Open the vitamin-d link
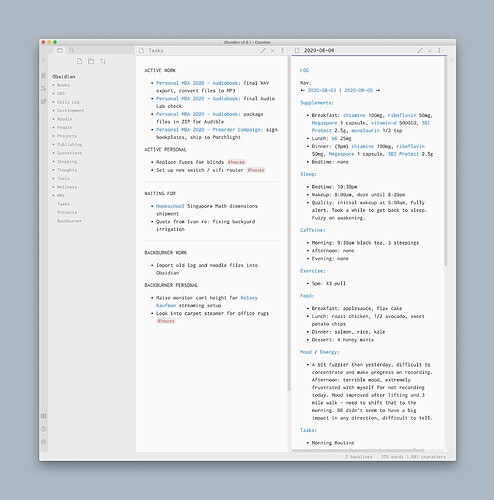 pyautogui.click(x=384, y=123)
